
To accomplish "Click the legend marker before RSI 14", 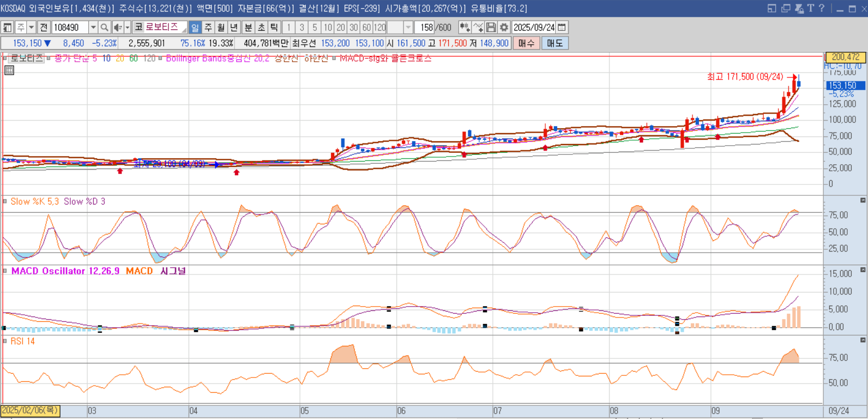I will click(5, 341).
